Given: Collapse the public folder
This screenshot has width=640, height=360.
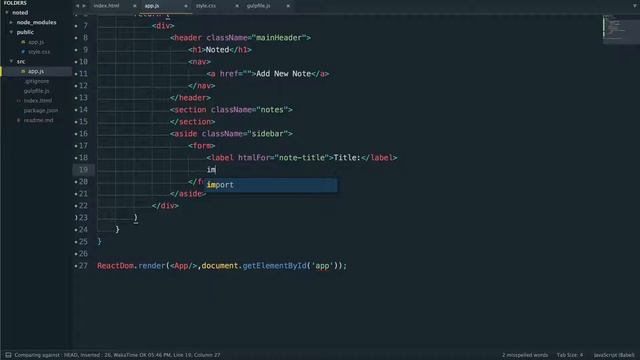Looking at the screenshot, I should tap(11, 32).
